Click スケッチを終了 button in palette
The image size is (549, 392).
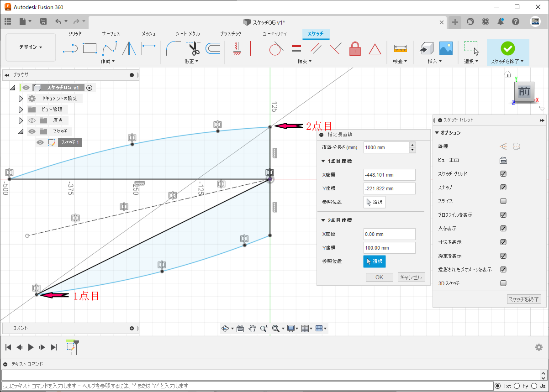[524, 299]
